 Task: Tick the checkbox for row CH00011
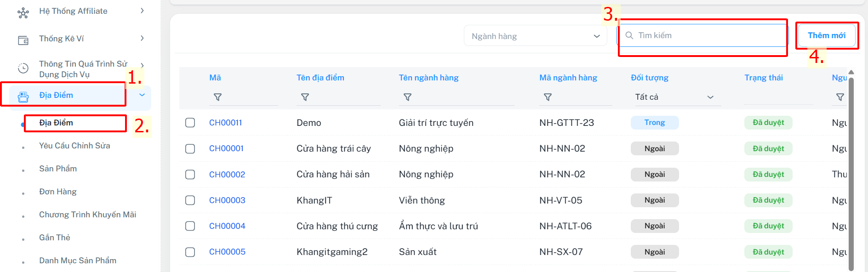coord(190,123)
